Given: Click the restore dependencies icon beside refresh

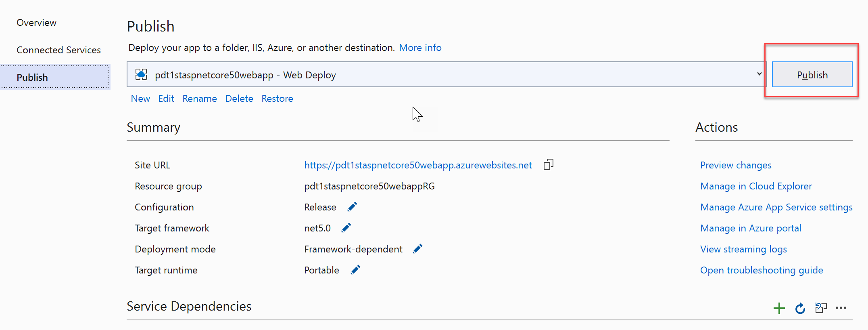Looking at the screenshot, I should point(820,308).
